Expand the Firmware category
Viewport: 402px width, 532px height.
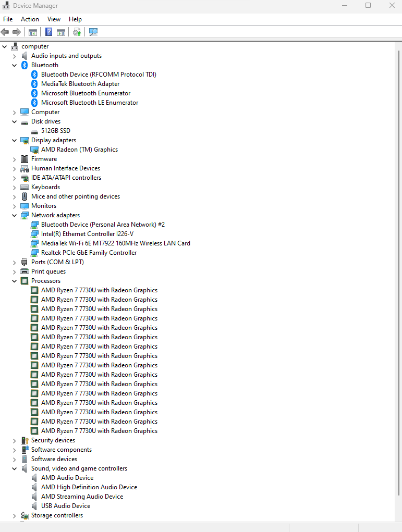[x=14, y=159]
